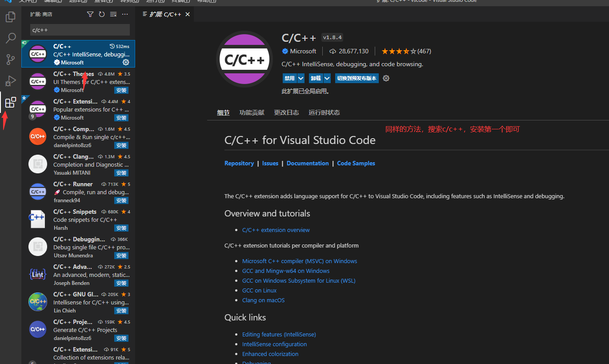Select the C/C++ Extension Pack icon
This screenshot has height=364, width=609.
(38, 109)
